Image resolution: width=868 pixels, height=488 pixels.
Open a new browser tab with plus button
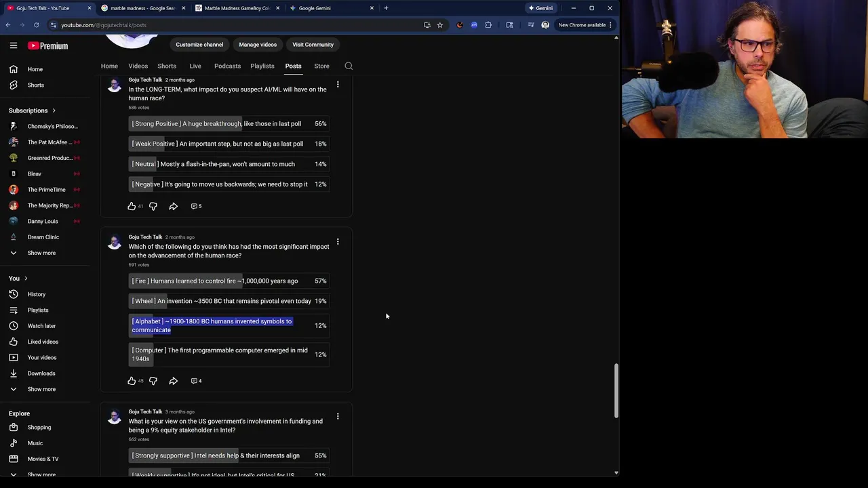coord(386,8)
